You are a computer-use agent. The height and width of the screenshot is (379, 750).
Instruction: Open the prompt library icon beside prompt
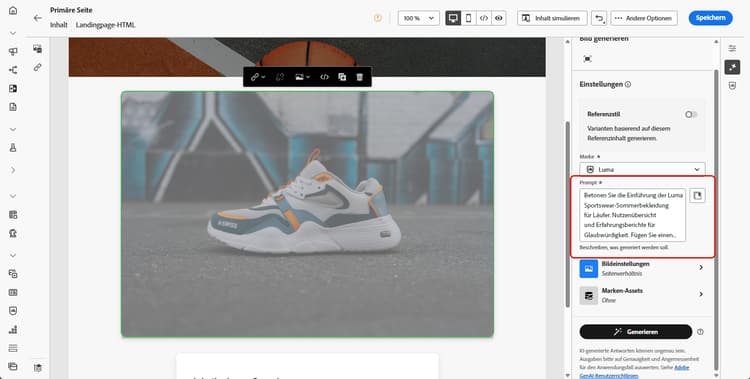pyautogui.click(x=697, y=195)
